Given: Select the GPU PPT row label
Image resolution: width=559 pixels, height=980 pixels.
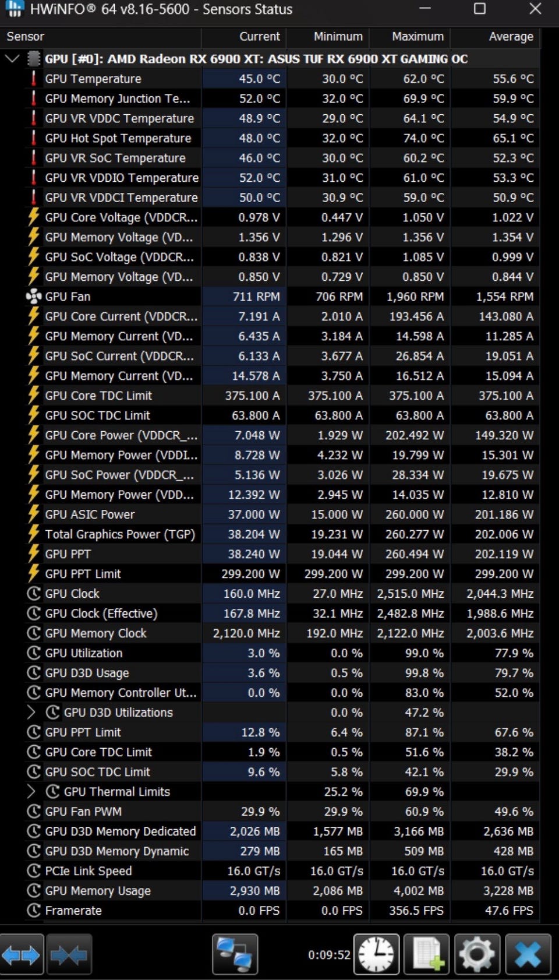Looking at the screenshot, I should (68, 554).
